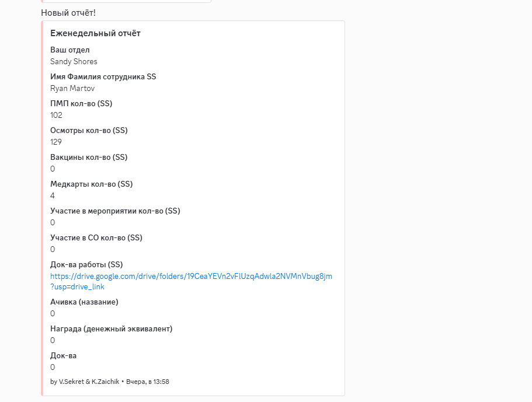This screenshot has height=402, width=532.
Task: Select the department value Sandy Shores
Action: (x=73, y=61)
